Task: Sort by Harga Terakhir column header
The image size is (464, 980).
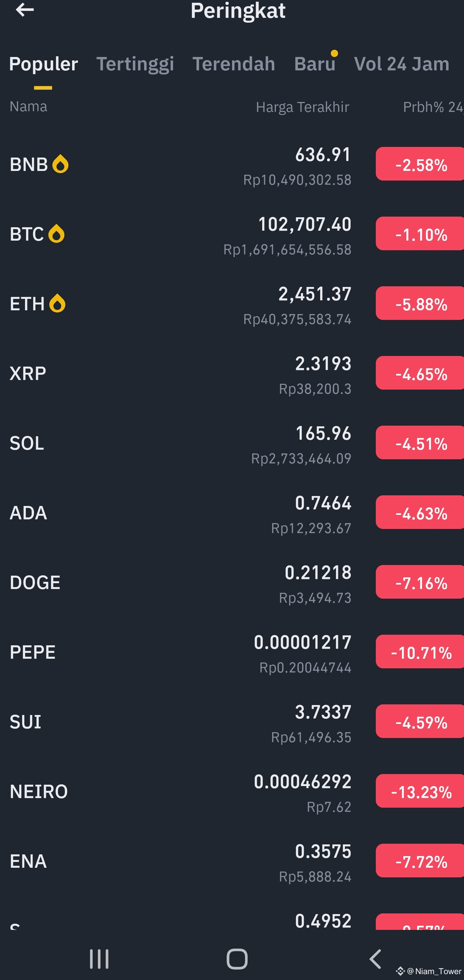Action: coord(302,107)
